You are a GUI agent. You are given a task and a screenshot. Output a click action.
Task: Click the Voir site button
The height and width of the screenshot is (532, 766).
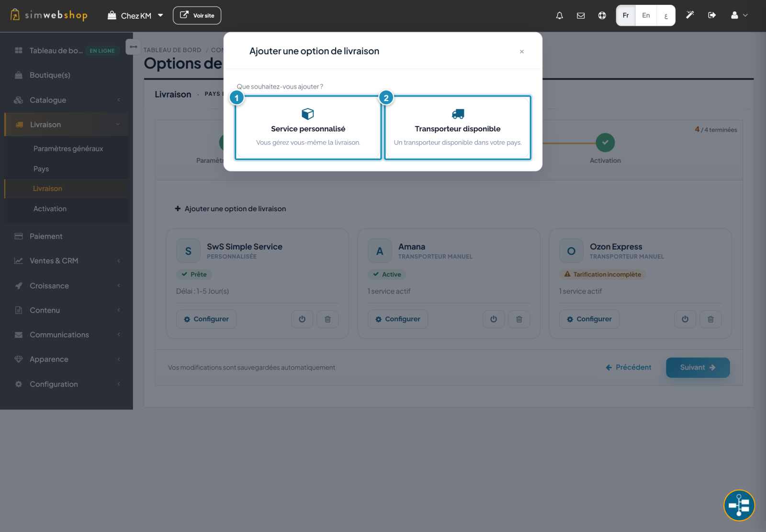coord(197,15)
